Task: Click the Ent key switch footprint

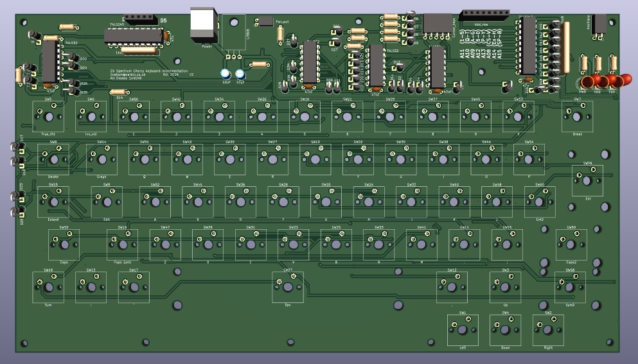Action: pyautogui.click(x=587, y=180)
